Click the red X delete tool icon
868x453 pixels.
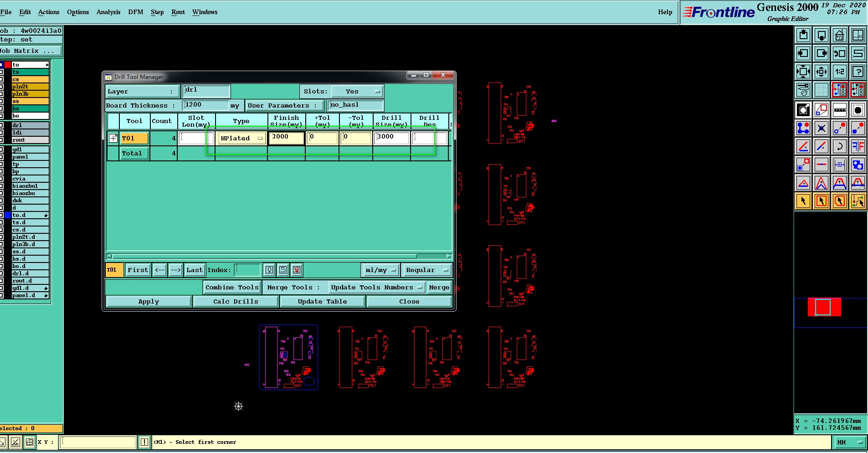point(297,270)
